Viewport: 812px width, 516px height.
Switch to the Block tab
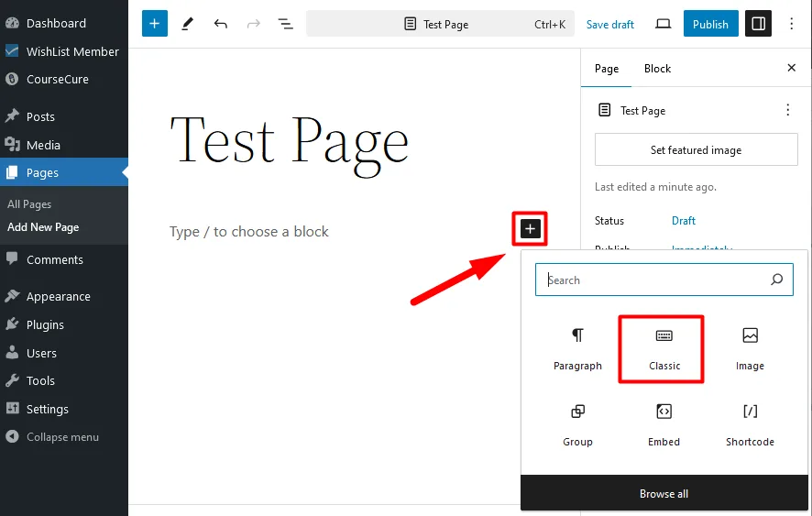coord(657,69)
